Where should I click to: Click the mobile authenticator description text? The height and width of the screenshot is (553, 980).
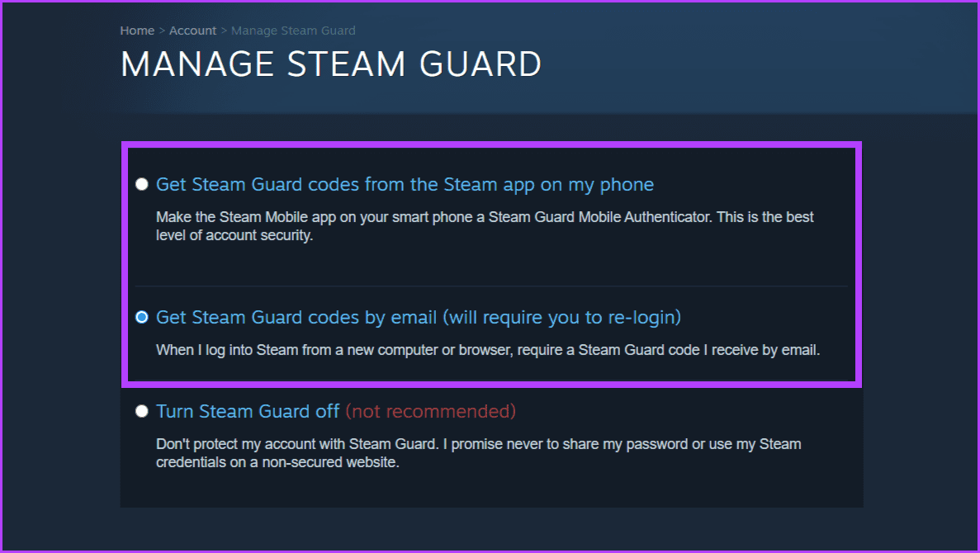click(485, 225)
